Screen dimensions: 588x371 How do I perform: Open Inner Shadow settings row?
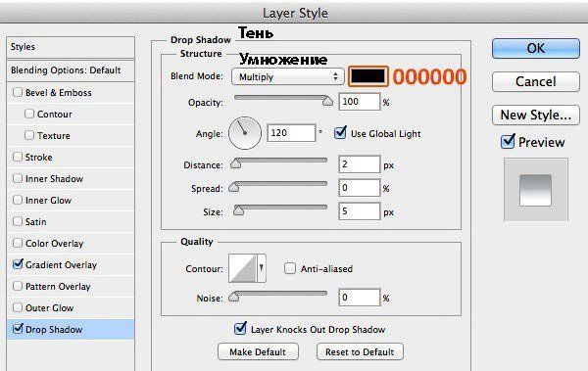(71, 179)
